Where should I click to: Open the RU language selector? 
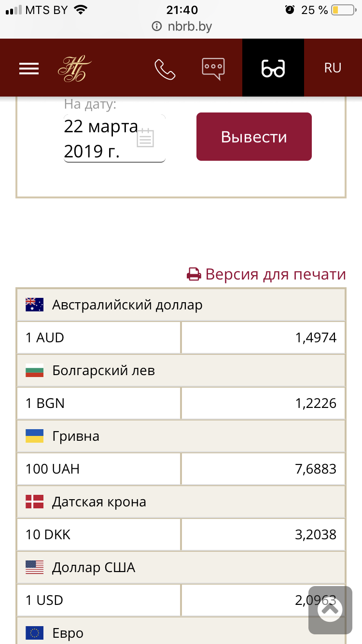coord(333,68)
